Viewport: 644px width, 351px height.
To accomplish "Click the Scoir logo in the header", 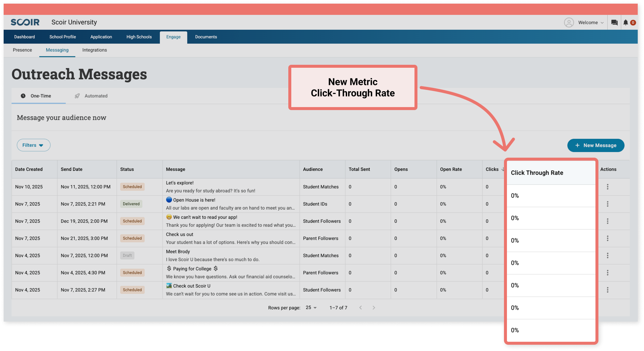I will [25, 22].
